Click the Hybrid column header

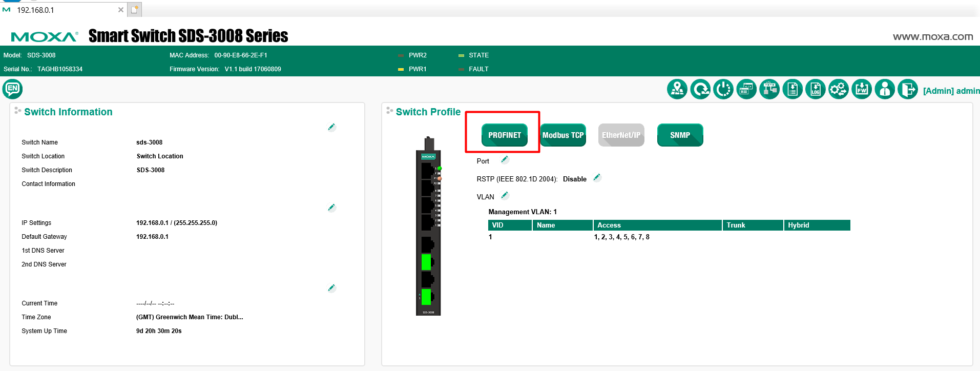[x=817, y=225]
